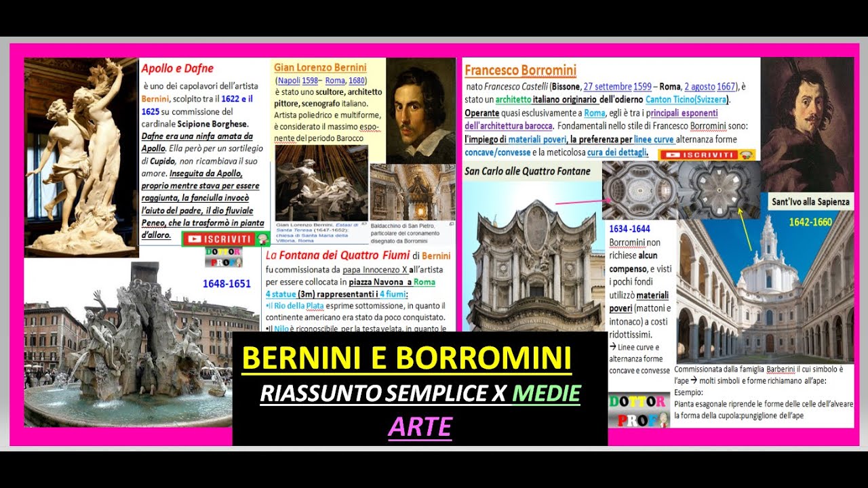The width and height of the screenshot is (868, 488).
Task: Click the 'piazza Navona' underlined text
Action: pyautogui.click(x=377, y=281)
